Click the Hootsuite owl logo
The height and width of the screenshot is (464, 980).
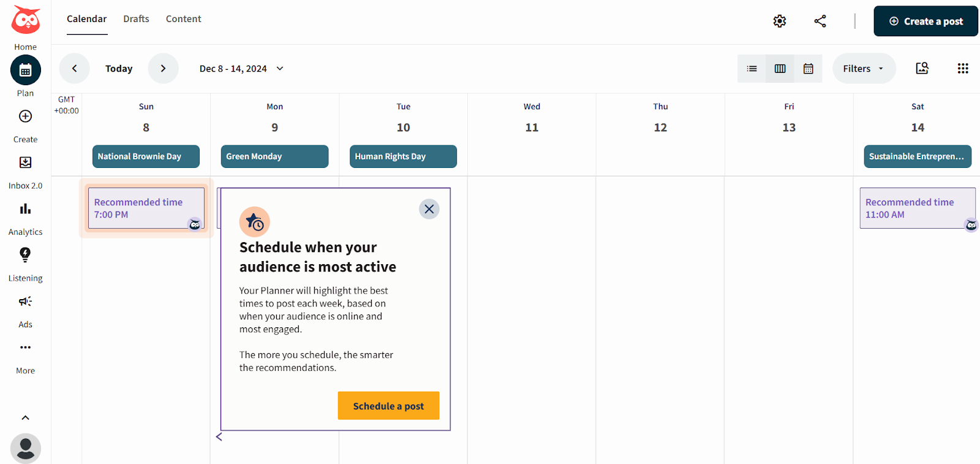(24, 20)
